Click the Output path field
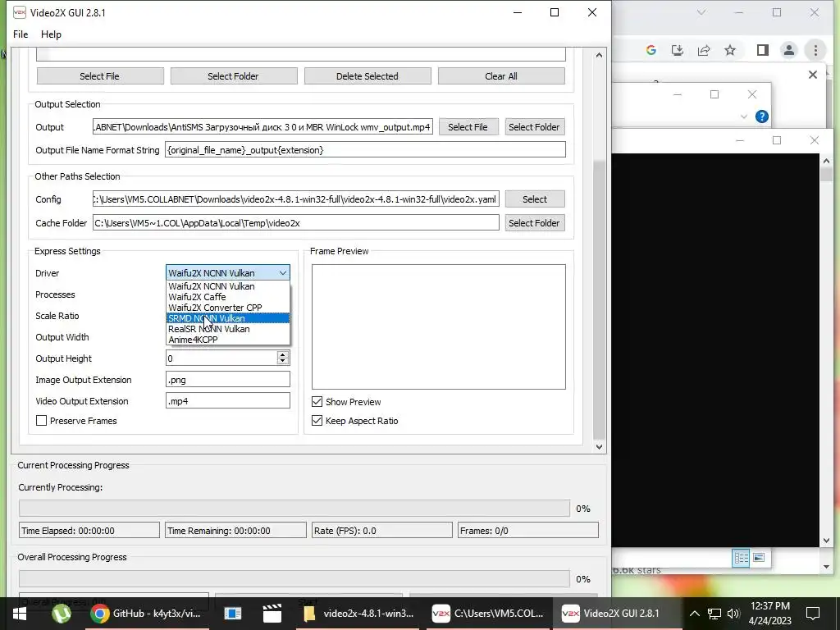 click(262, 127)
